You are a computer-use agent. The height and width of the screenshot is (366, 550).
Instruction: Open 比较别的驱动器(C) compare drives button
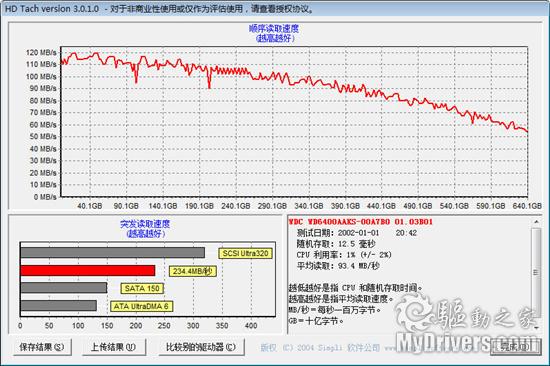201,347
